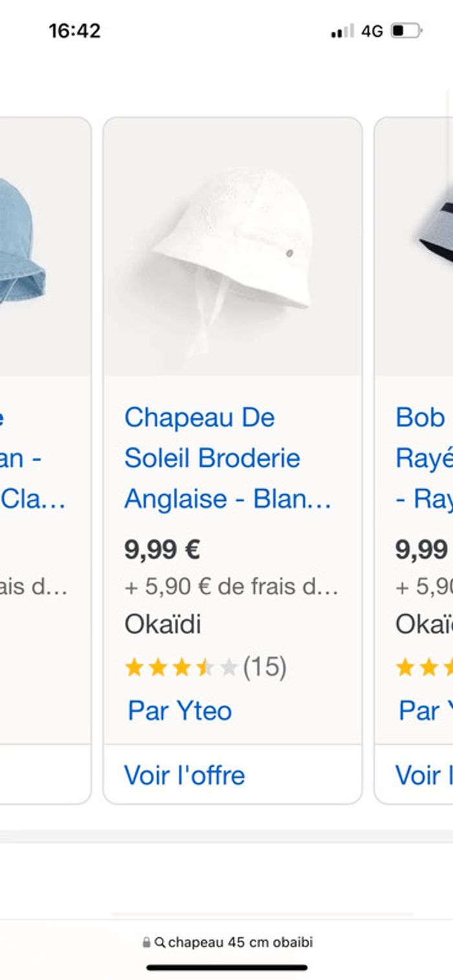Click the Okaïdi seller name on the white hat card
This screenshot has width=453, height=980.
[x=162, y=625]
